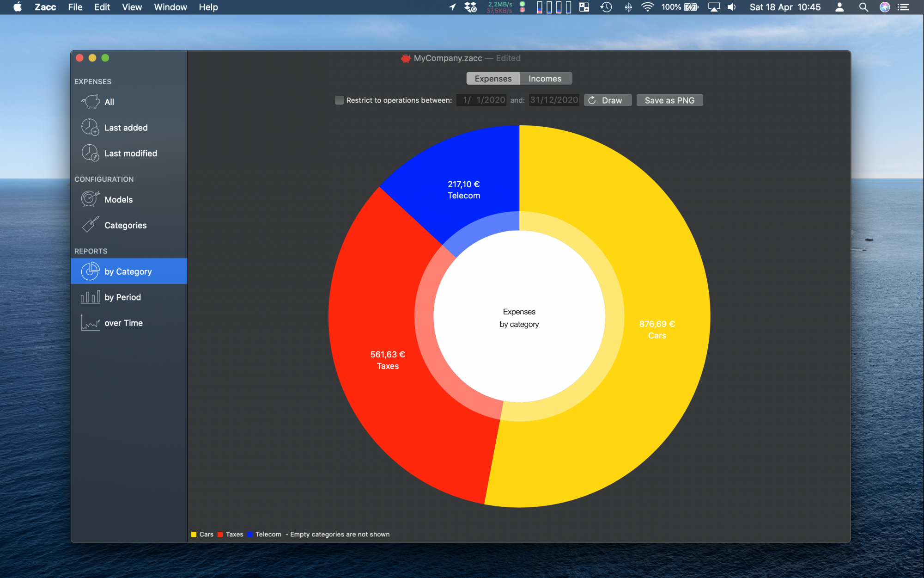Viewport: 924px width, 578px height.
Task: Show the over Time line graph icon
Action: point(90,323)
